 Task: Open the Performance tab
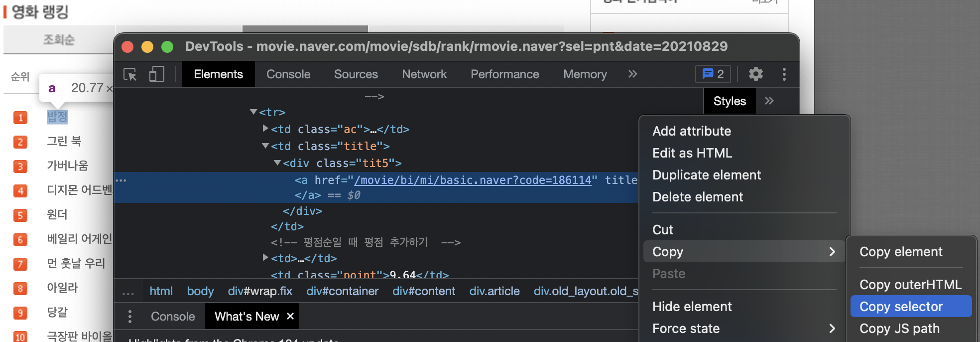(505, 74)
